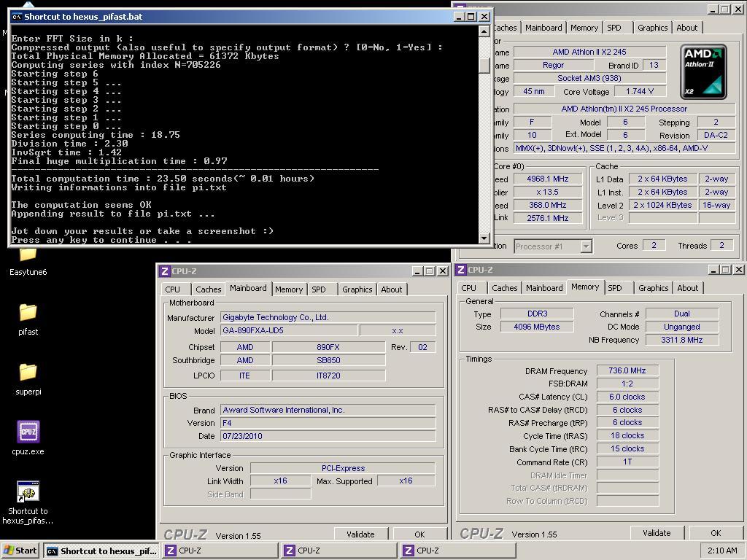Open Graphics tab in Mainboard window
This screenshot has height=560, width=747.
(x=357, y=289)
